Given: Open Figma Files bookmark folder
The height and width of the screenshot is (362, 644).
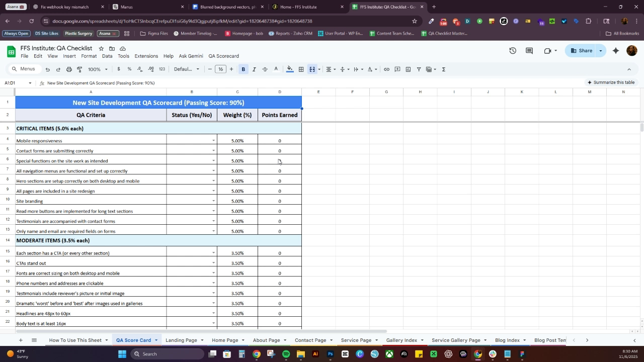Looking at the screenshot, I should tap(154, 34).
